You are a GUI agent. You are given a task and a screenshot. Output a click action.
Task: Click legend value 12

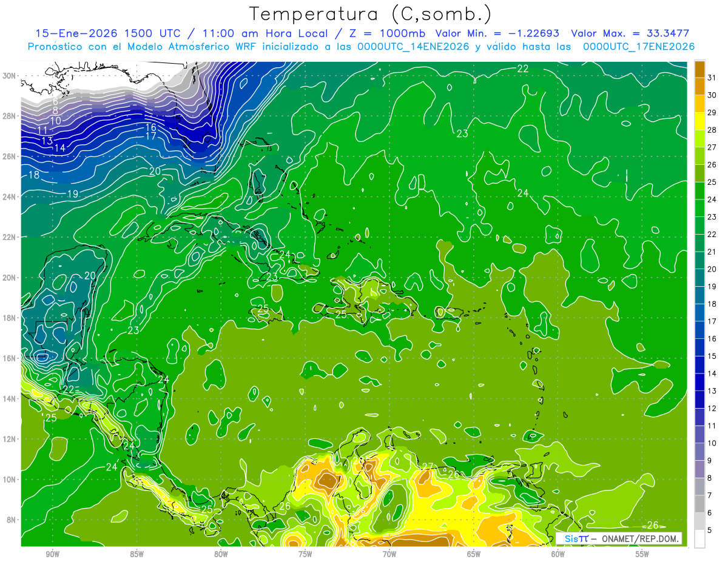click(x=712, y=408)
